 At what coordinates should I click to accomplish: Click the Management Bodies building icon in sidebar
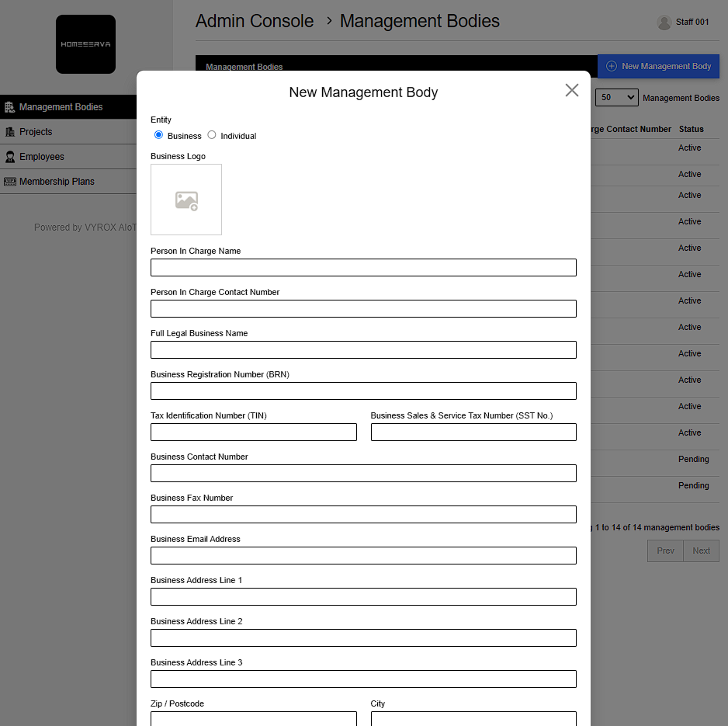[10, 107]
